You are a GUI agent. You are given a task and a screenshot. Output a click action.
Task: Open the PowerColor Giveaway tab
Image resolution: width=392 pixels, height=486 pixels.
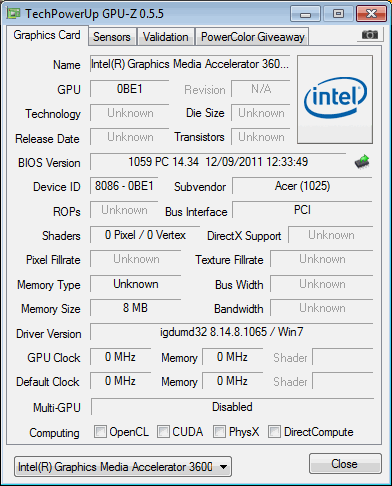pos(253,37)
